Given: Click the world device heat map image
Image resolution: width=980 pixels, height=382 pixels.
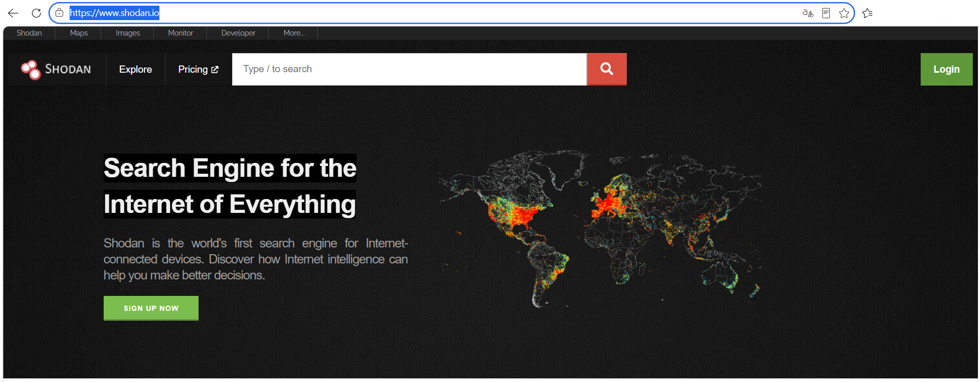Looking at the screenshot, I should click(x=600, y=229).
